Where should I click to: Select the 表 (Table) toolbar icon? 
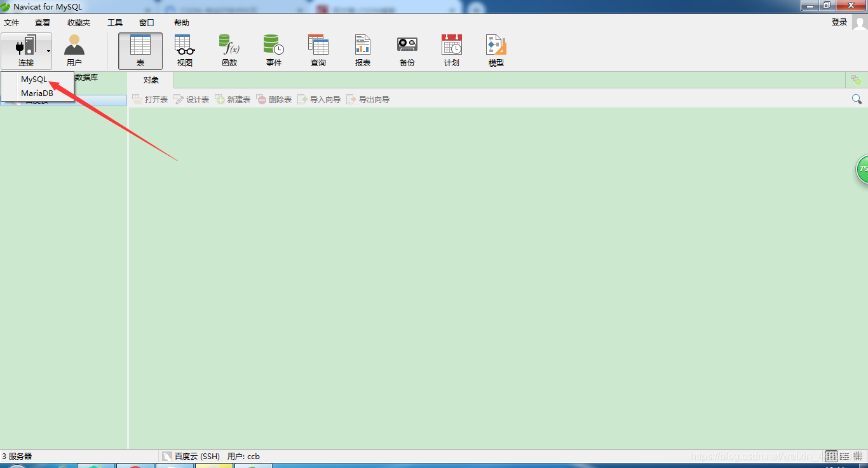140,51
